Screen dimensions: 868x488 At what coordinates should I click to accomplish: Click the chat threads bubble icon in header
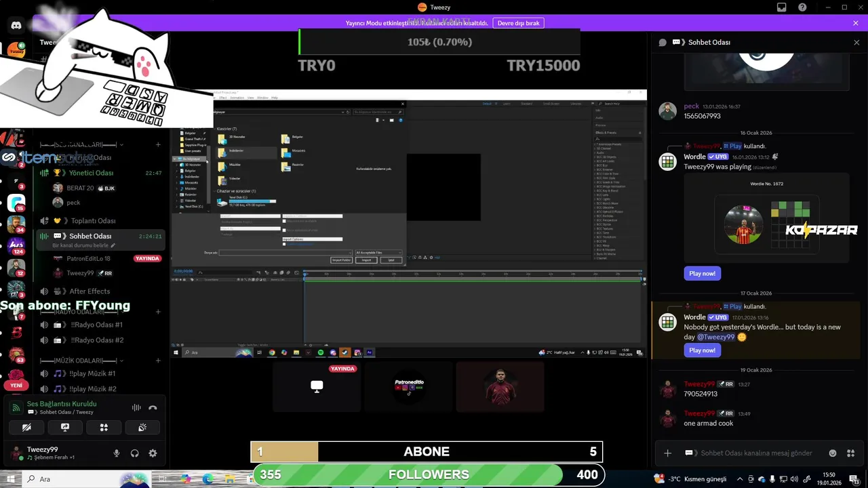663,42
